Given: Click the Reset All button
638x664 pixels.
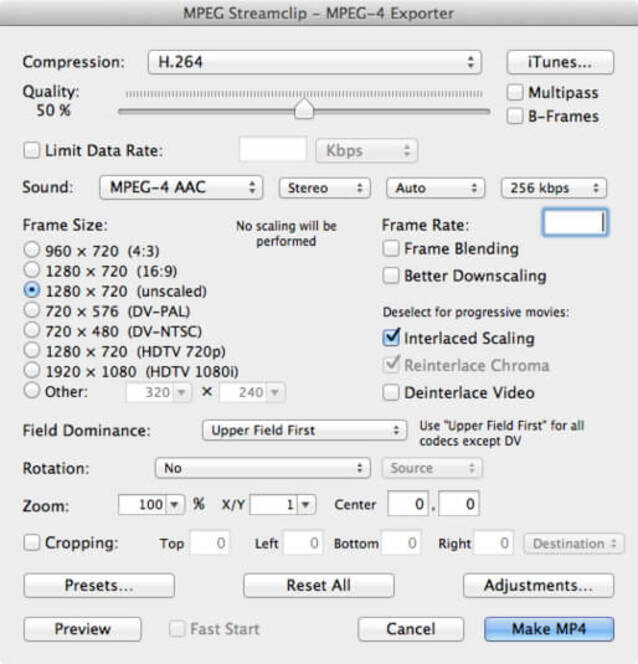Looking at the screenshot, I should click(318, 585).
